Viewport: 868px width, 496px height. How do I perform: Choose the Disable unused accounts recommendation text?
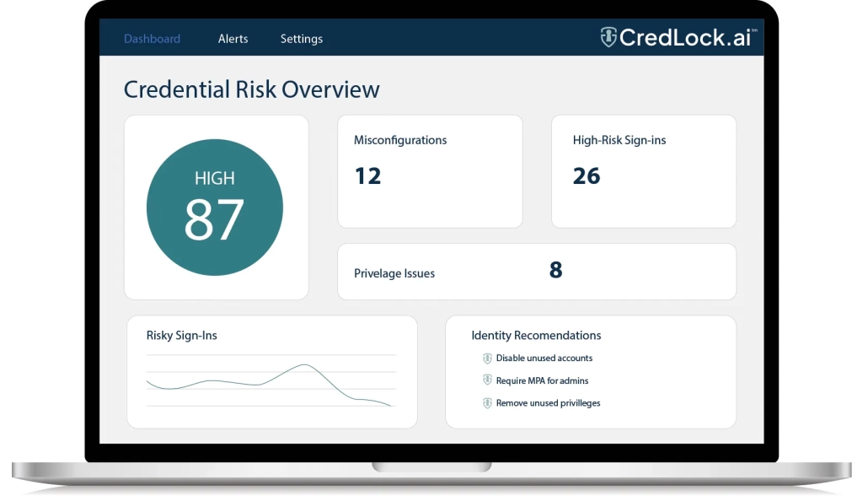tap(544, 358)
